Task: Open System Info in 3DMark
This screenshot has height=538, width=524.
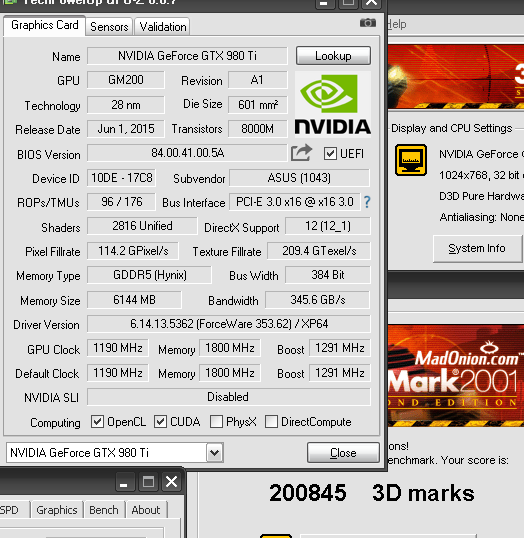Action: (x=477, y=248)
